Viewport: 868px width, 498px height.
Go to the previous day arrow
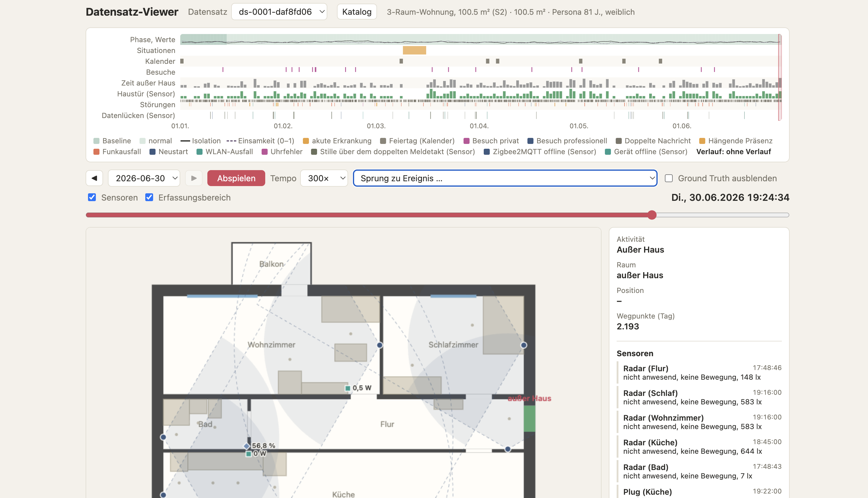pyautogui.click(x=94, y=178)
